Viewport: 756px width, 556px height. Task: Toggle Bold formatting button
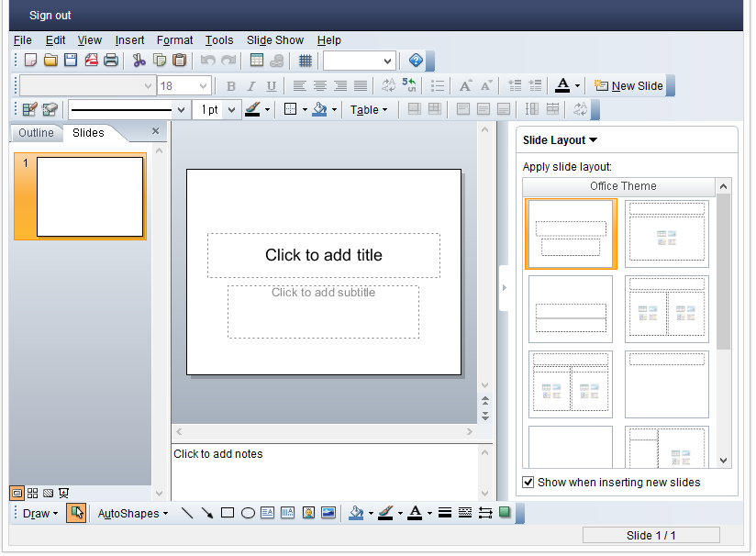point(231,86)
